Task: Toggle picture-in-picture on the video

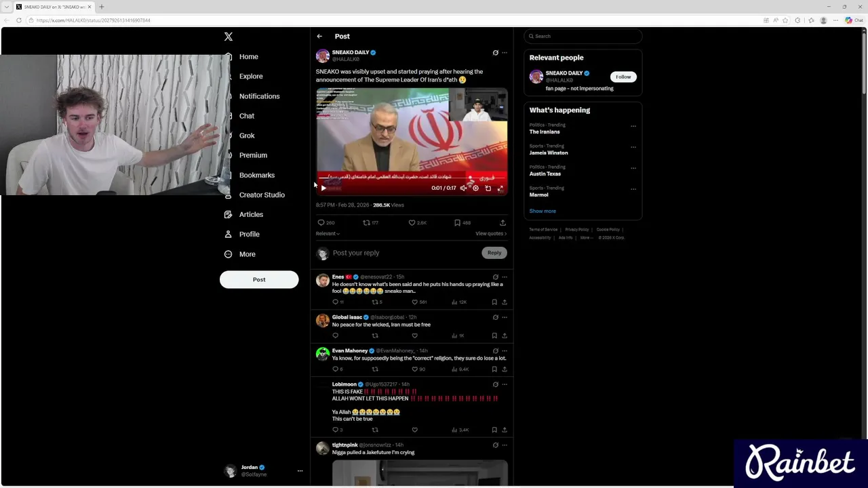Action: point(488,188)
